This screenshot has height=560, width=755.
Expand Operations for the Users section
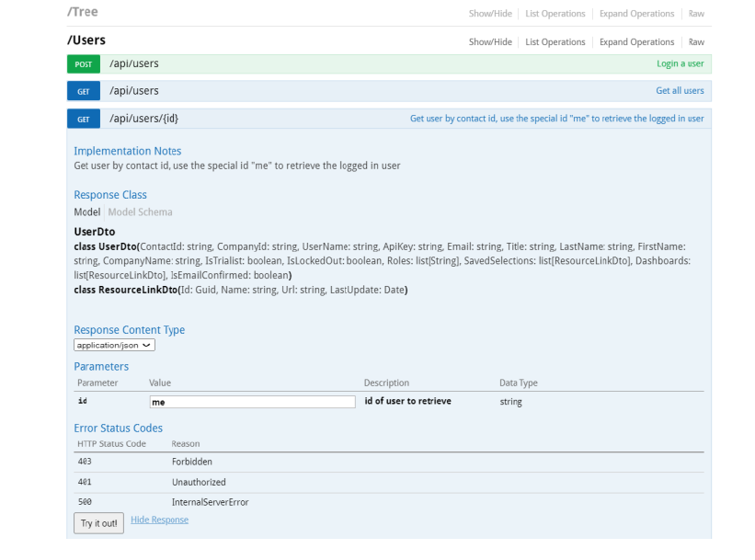point(636,41)
